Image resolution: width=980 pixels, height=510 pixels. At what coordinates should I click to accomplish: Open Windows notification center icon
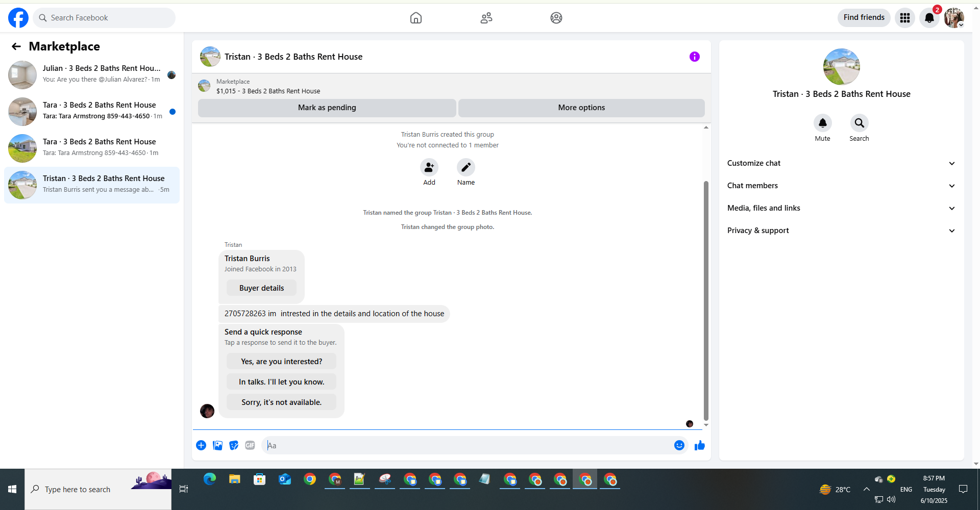click(x=963, y=489)
